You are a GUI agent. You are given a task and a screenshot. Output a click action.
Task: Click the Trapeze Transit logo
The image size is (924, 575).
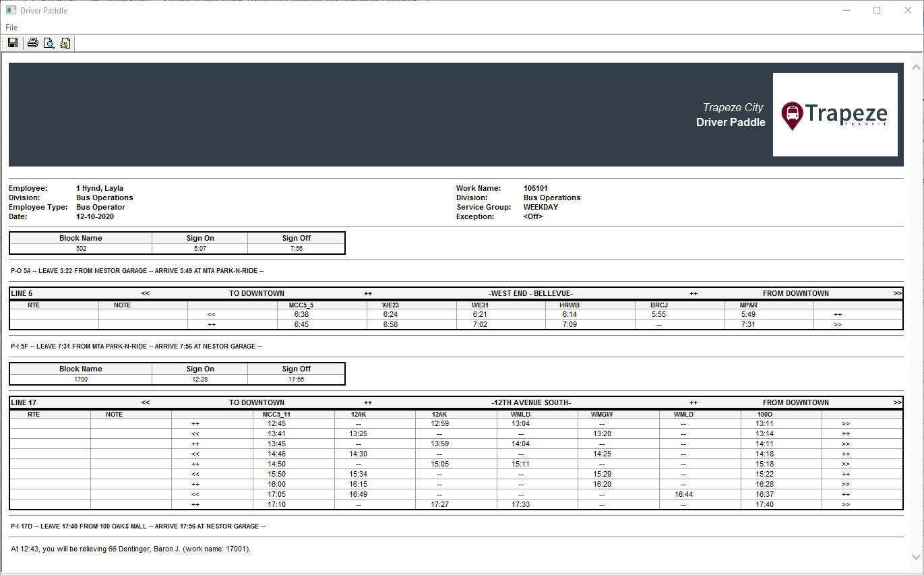[x=834, y=115]
